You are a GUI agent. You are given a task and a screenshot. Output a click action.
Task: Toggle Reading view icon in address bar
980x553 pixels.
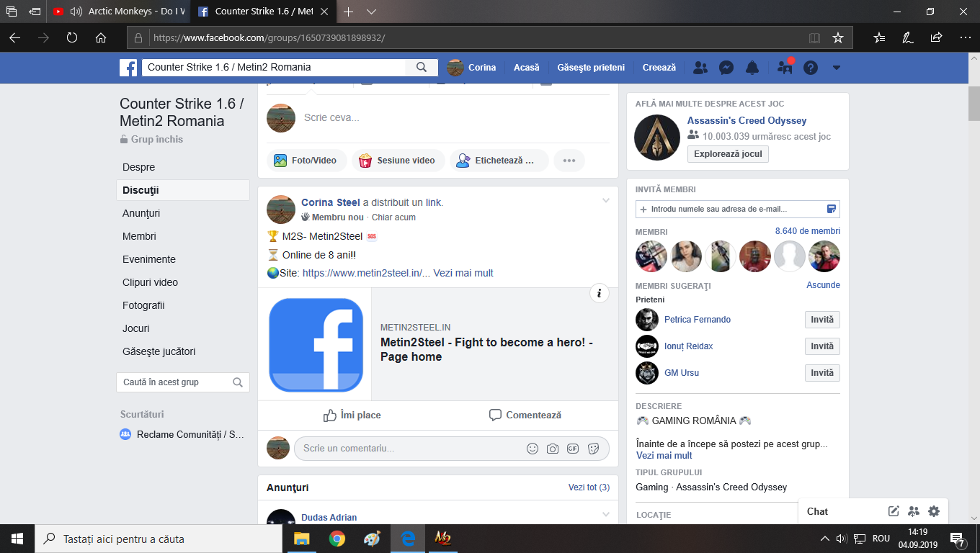[814, 38]
